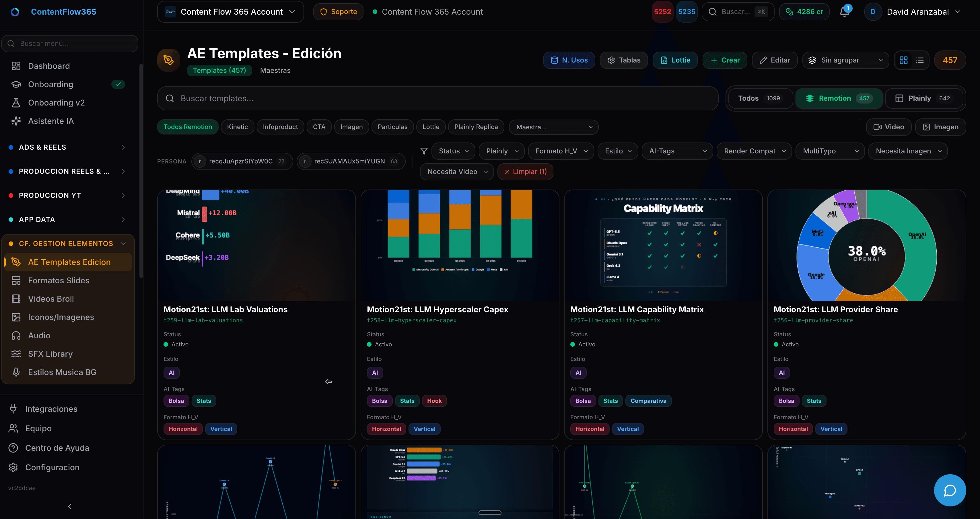
Task: Select Remotion 457 engine tab
Action: point(839,98)
